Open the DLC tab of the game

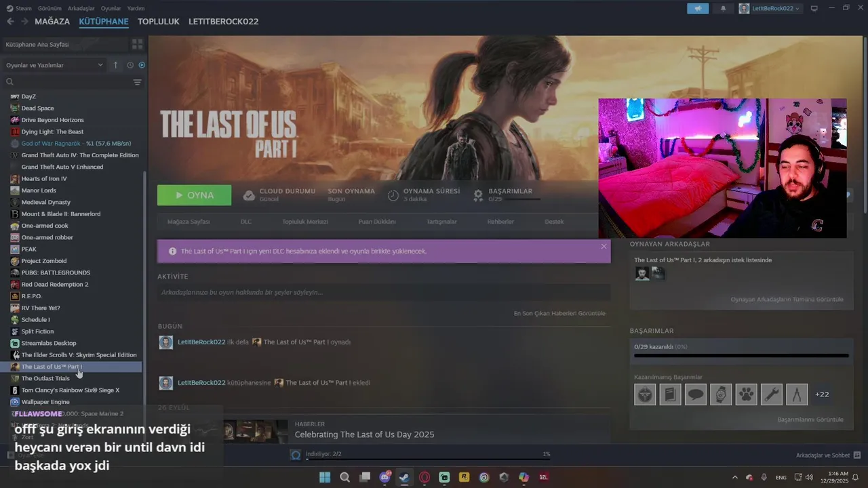pos(245,222)
